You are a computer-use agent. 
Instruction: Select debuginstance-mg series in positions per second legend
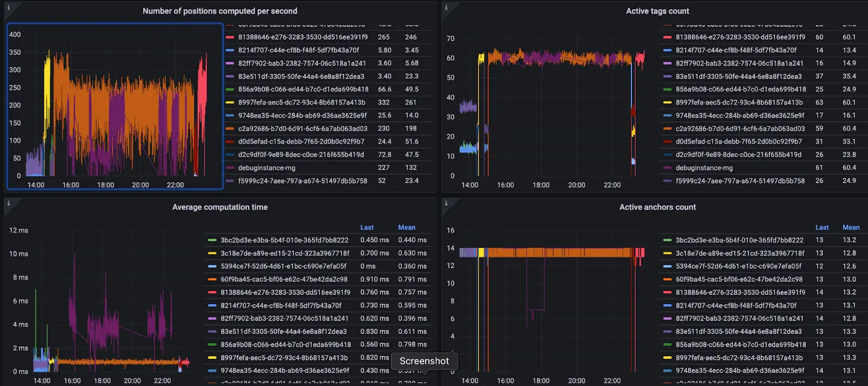pos(267,168)
